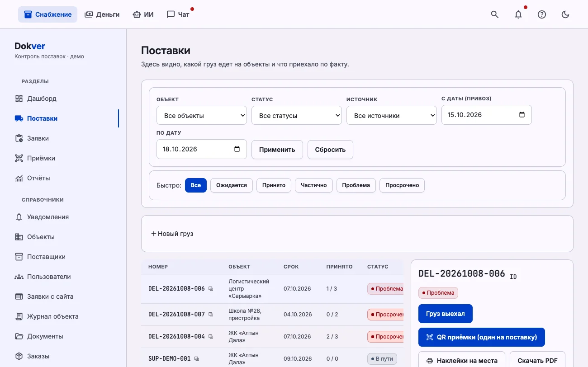
Task: Open the notifications bell in the header
Action: click(x=518, y=14)
